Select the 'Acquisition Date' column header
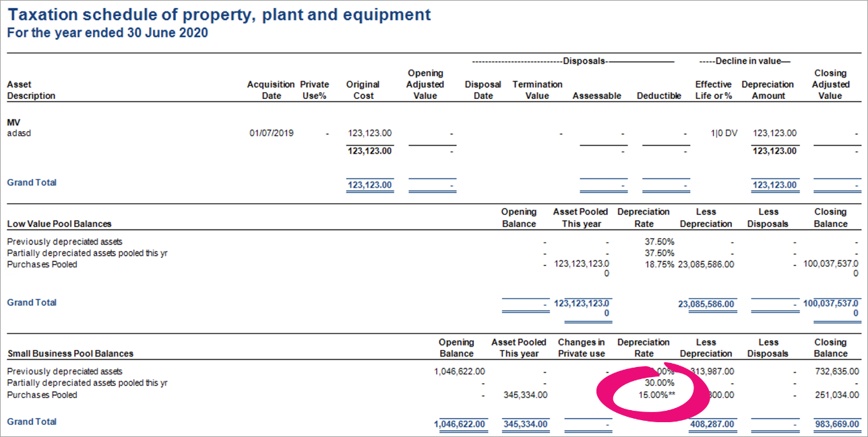868x437 pixels. (271, 90)
